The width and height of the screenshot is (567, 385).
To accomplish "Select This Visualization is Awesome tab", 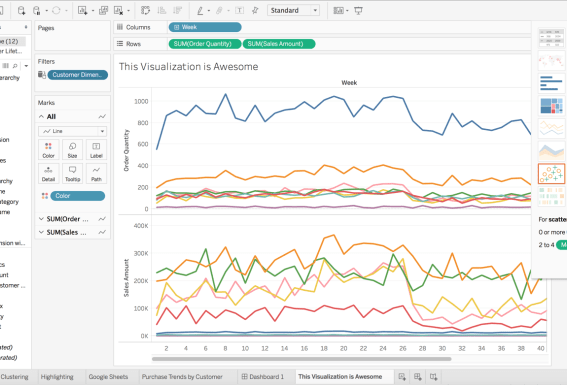I will (340, 377).
